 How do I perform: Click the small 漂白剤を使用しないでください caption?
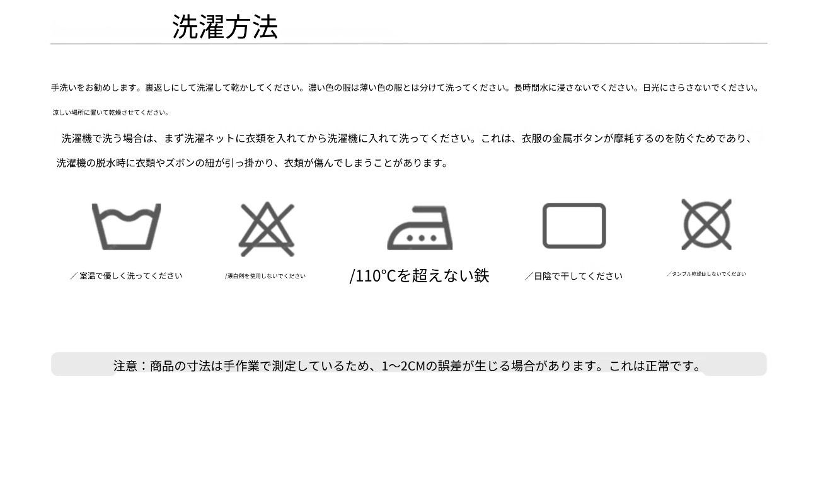tap(265, 276)
